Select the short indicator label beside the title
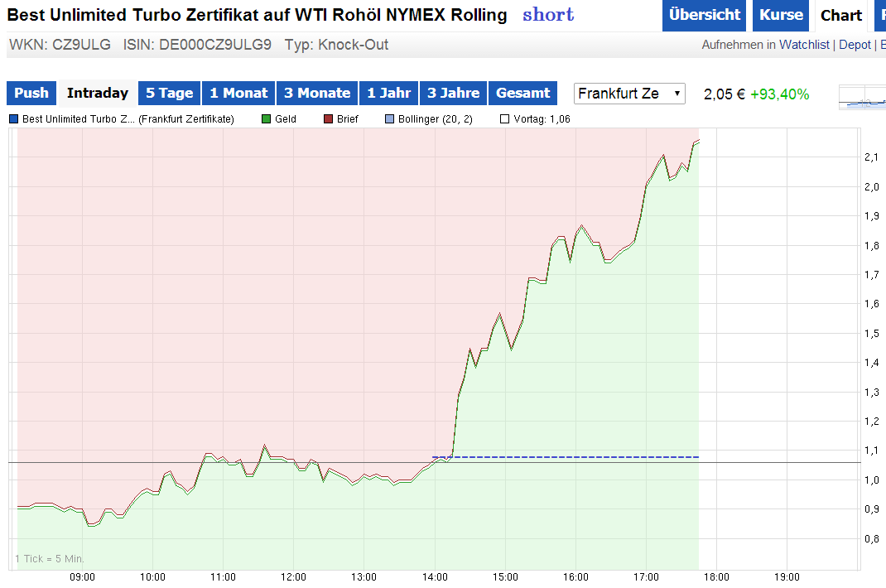This screenshot has width=886, height=588. click(x=547, y=16)
